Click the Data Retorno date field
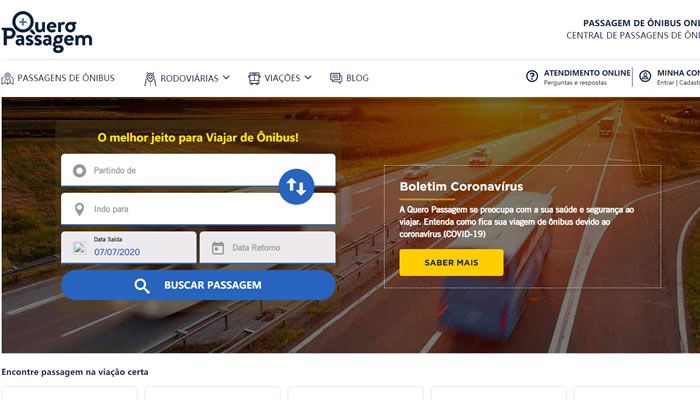The height and width of the screenshot is (400, 700). coord(267,247)
